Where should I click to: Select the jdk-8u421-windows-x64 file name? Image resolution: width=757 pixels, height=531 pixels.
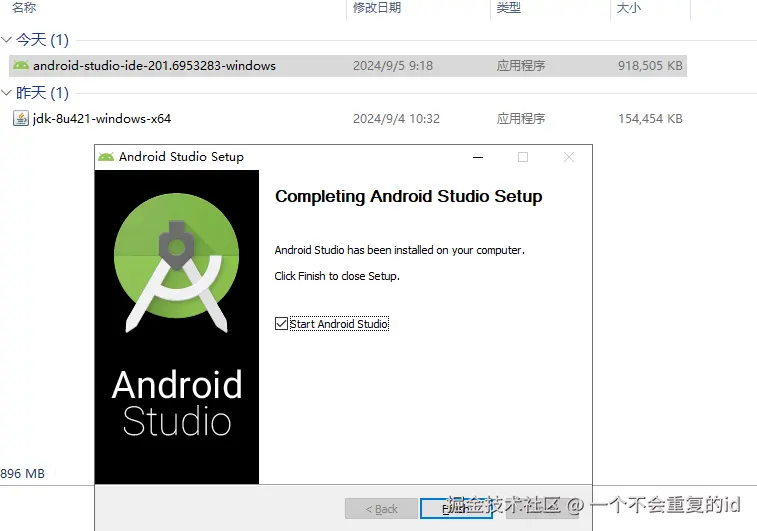(x=102, y=119)
